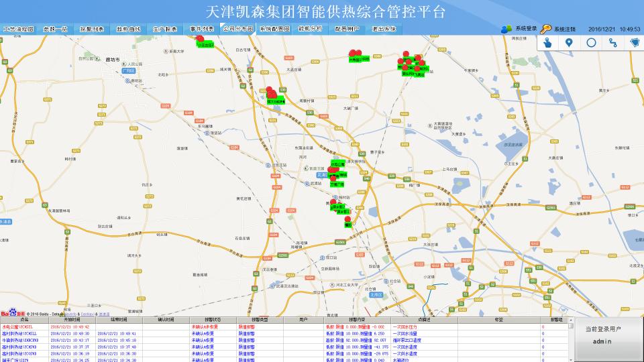Select the hand pan map tool
The width and height of the screenshot is (644, 362).
pyautogui.click(x=548, y=43)
